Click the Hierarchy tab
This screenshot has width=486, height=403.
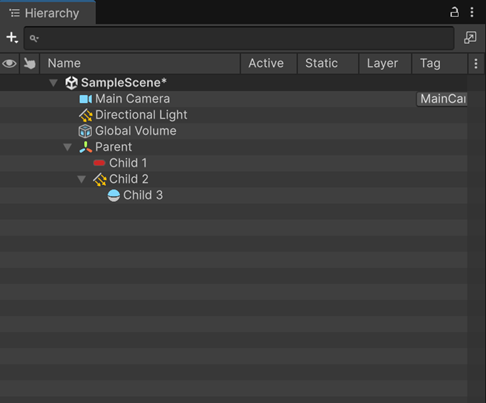coord(48,13)
